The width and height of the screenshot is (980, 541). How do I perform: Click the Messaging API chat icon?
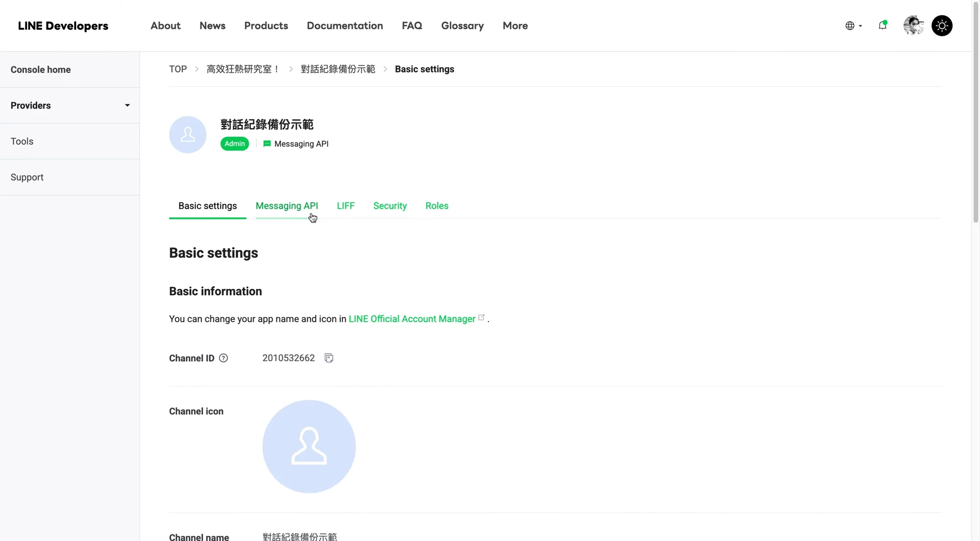(x=267, y=144)
